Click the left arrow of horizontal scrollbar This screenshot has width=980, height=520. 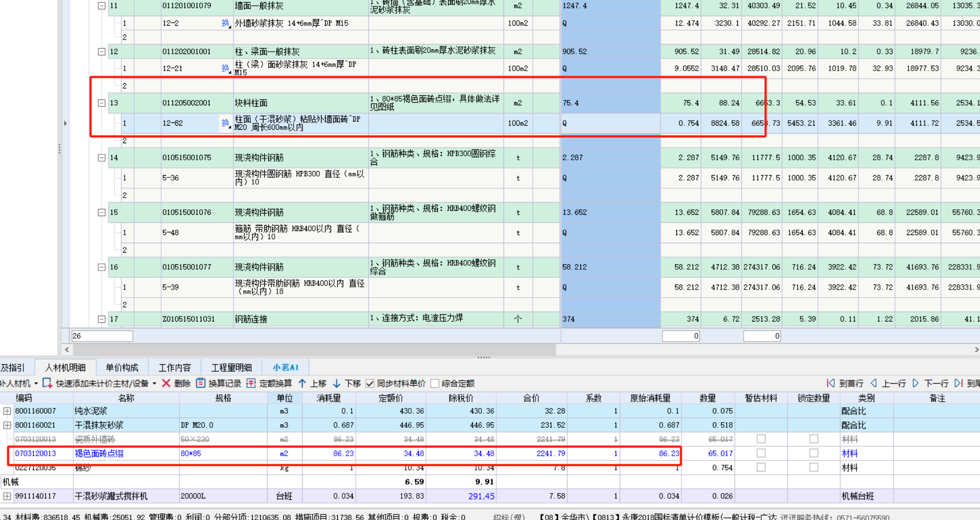click(x=67, y=349)
